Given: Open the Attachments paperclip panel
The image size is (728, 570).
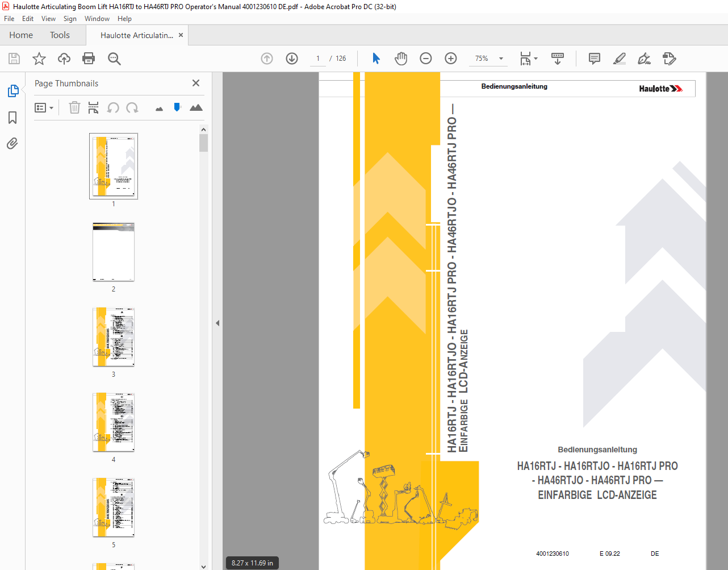Looking at the screenshot, I should click(x=12, y=143).
